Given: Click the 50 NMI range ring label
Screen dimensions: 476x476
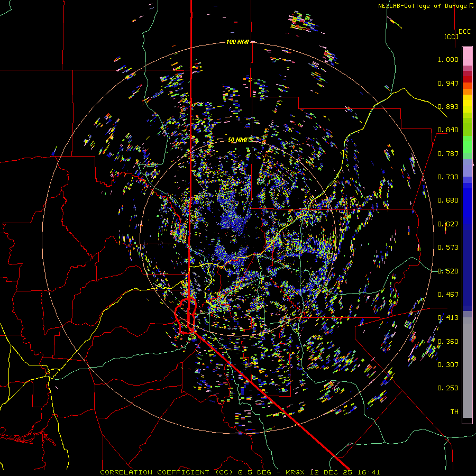Looking at the screenshot, I should pos(237,140).
